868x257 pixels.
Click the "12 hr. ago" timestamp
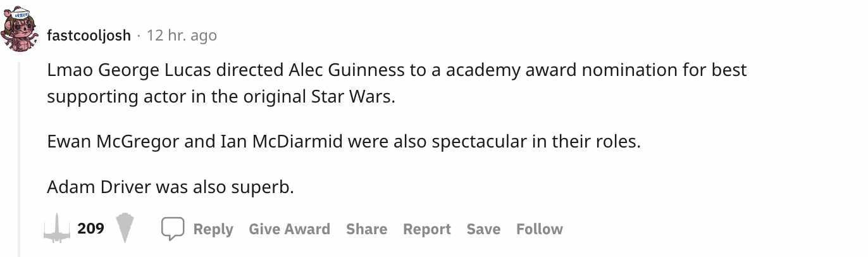tap(182, 35)
